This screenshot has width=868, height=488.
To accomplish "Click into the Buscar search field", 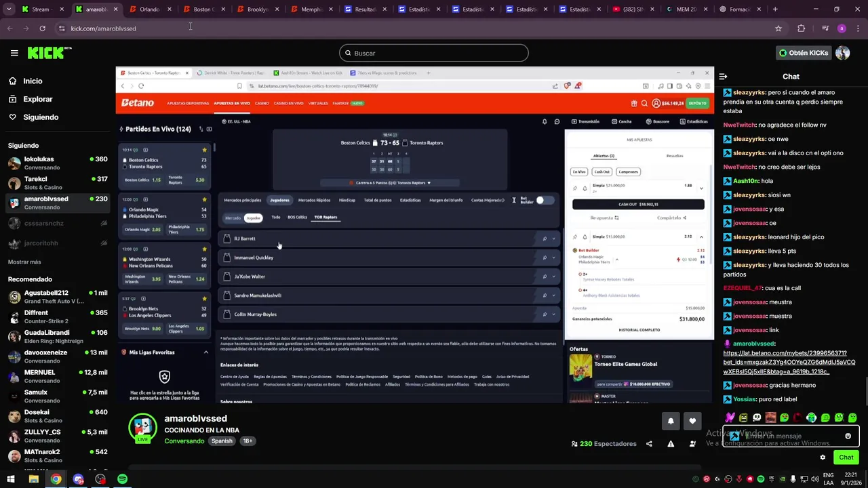I will (434, 53).
